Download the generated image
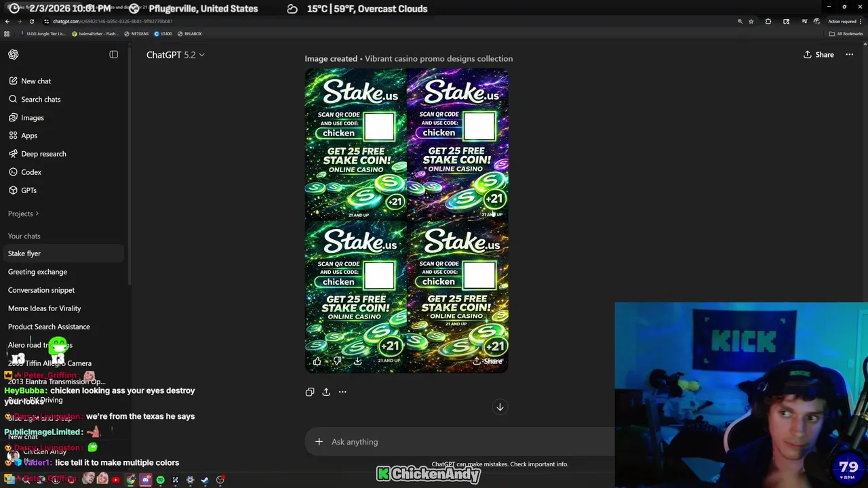Image resolution: width=868 pixels, height=488 pixels. (x=358, y=361)
